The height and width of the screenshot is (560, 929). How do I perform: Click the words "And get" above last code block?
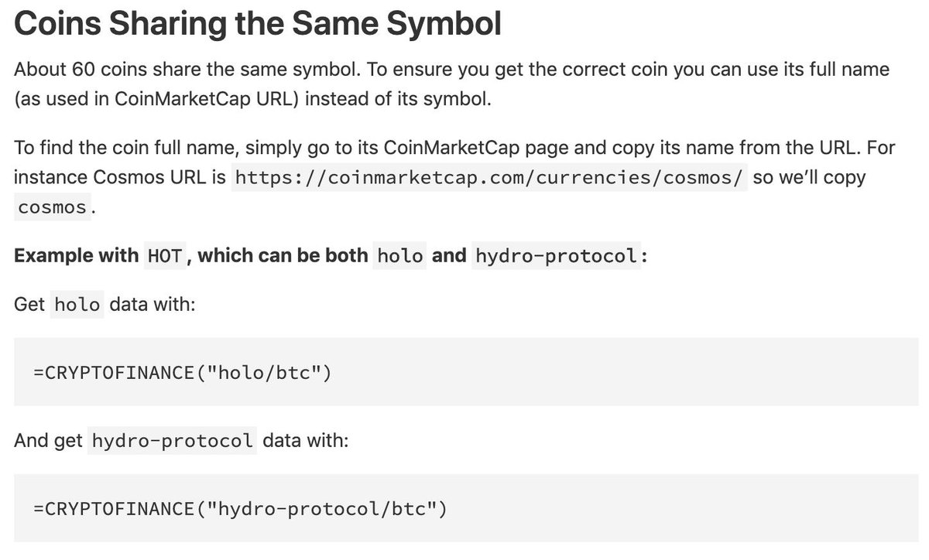[48, 441]
